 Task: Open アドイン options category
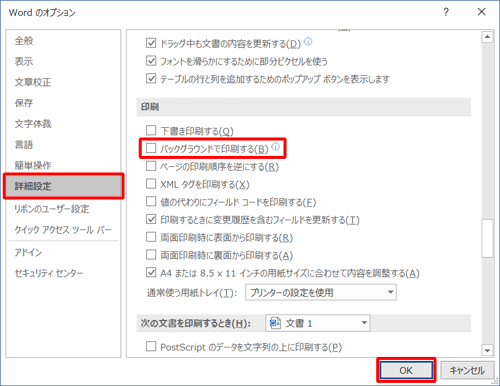tap(28, 252)
